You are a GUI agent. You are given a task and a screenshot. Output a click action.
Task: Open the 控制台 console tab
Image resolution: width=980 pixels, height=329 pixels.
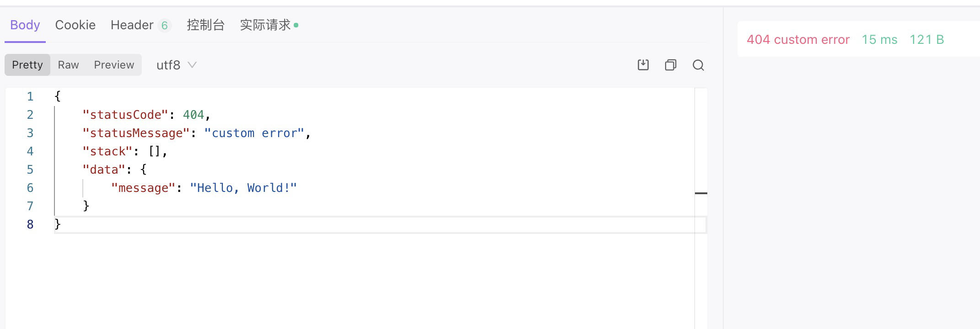[205, 25]
